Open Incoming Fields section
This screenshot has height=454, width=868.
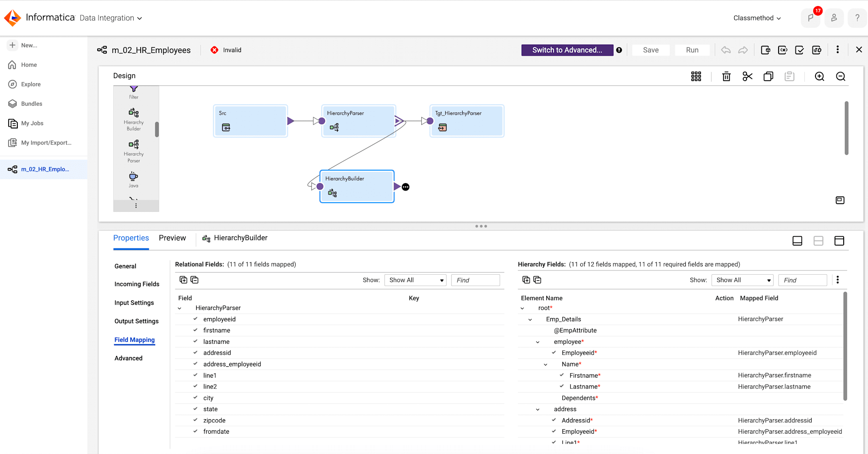(137, 284)
